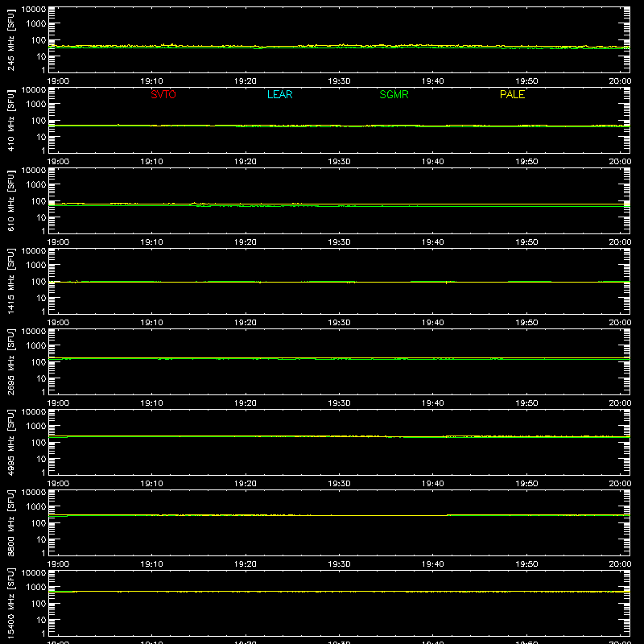Click the 1000 y-axis value of the 410 MHz plot
This screenshot has width=644, height=644.
(36, 105)
